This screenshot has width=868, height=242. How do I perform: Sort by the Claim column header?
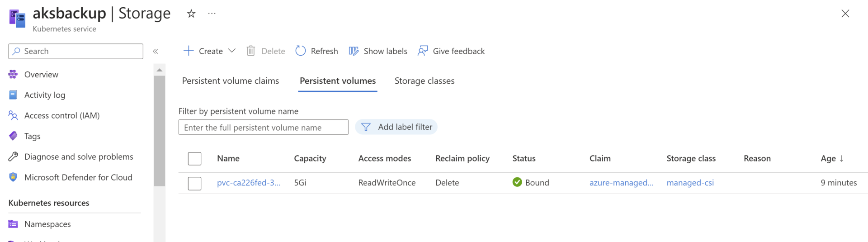600,158
